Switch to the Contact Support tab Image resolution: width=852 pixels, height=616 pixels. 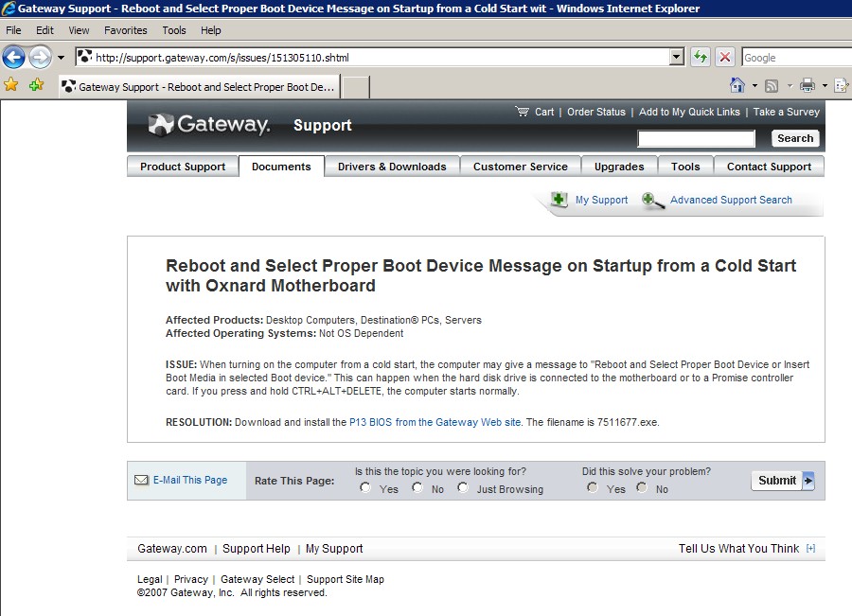(769, 167)
